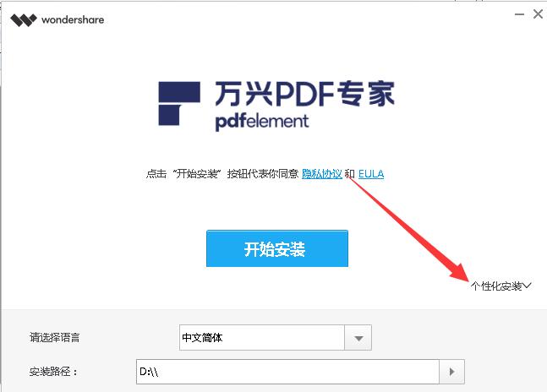Screen dimensions: 547x392
Task: Open the 隐私协议 privacy link
Action: [321, 173]
